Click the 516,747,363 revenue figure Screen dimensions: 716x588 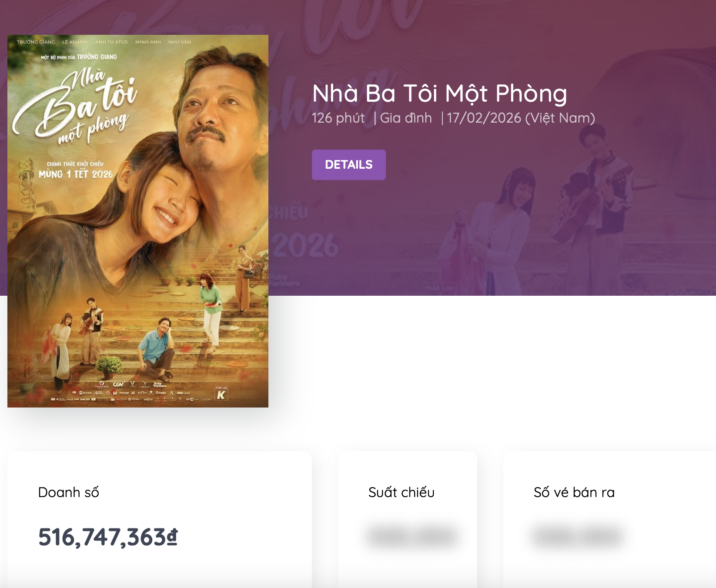coord(102,537)
